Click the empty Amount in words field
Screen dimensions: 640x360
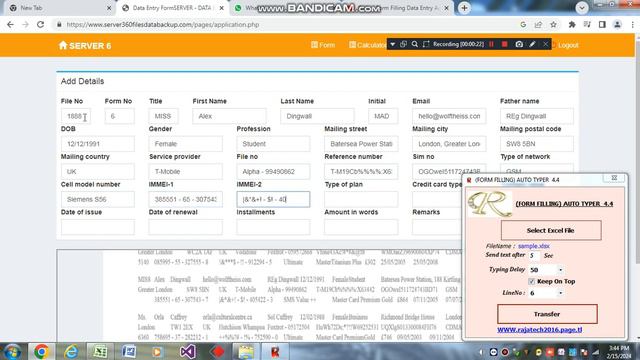[361, 227]
